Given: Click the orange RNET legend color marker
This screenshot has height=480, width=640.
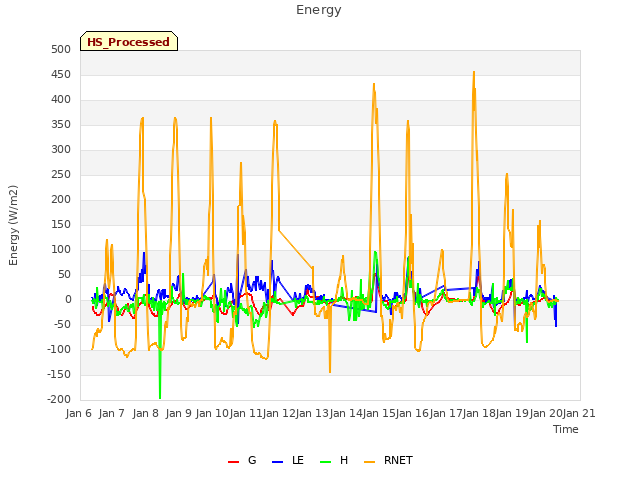Looking at the screenshot, I should coord(369,462).
